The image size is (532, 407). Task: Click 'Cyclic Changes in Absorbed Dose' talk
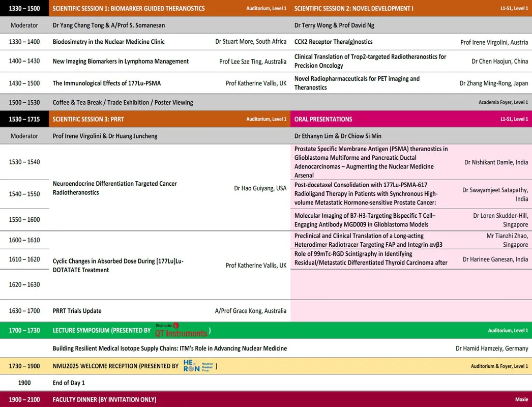118,266
